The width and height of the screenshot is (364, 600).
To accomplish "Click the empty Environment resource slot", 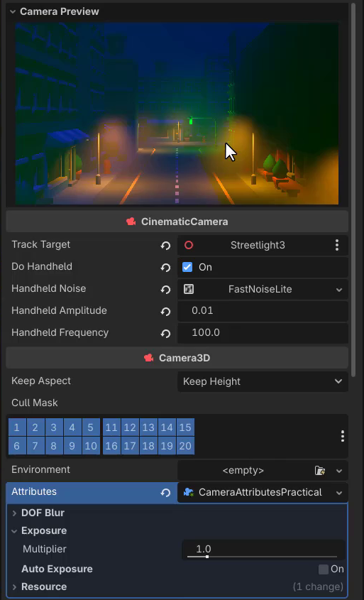I will coord(243,470).
